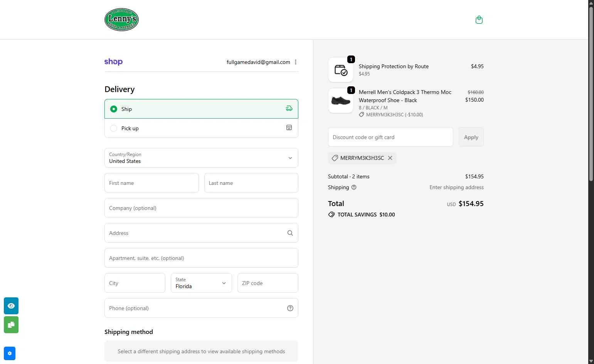This screenshot has width=594, height=364.
Task: Click the blue gear settings widget
Action: (10, 353)
